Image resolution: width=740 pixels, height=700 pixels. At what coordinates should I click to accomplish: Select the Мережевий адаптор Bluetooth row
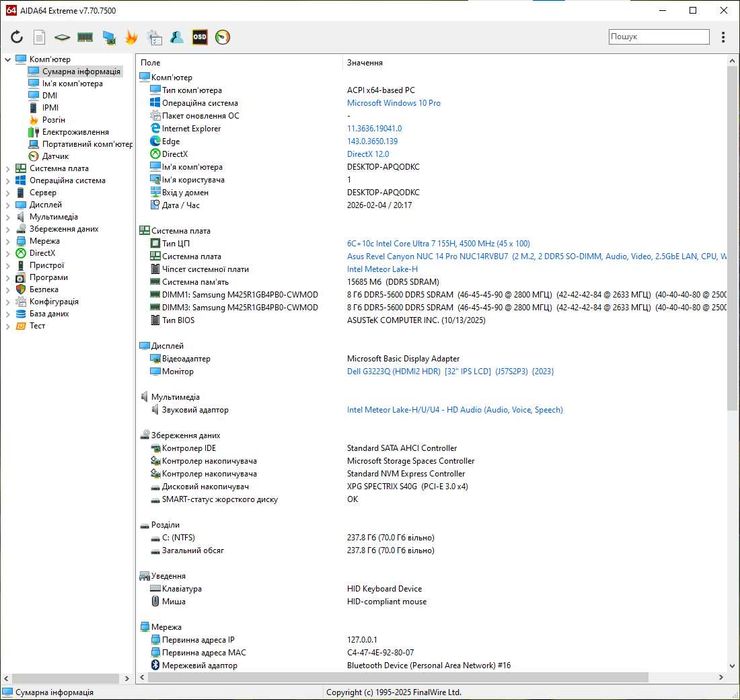coord(432,665)
